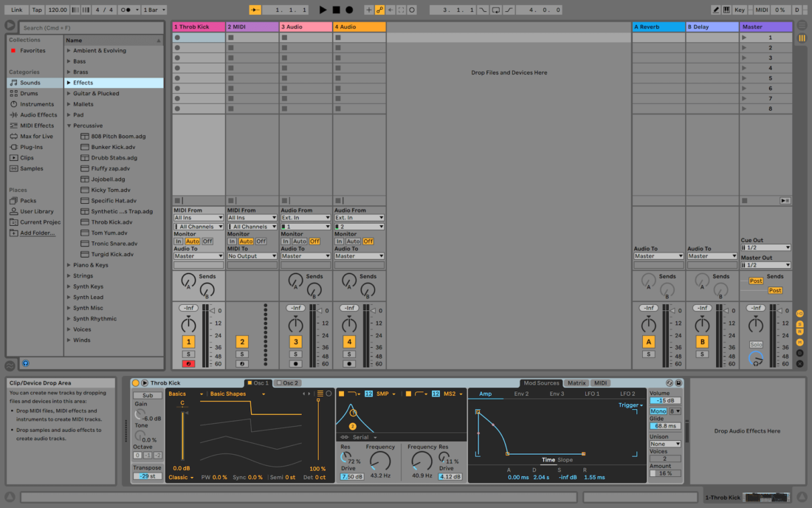Click the Tap tempo button
812x508 pixels.
click(37, 10)
